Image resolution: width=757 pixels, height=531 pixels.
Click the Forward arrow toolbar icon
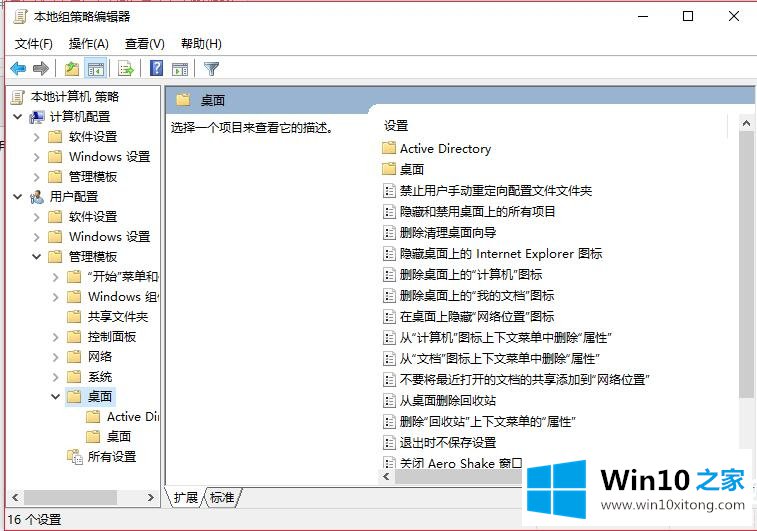tap(41, 69)
